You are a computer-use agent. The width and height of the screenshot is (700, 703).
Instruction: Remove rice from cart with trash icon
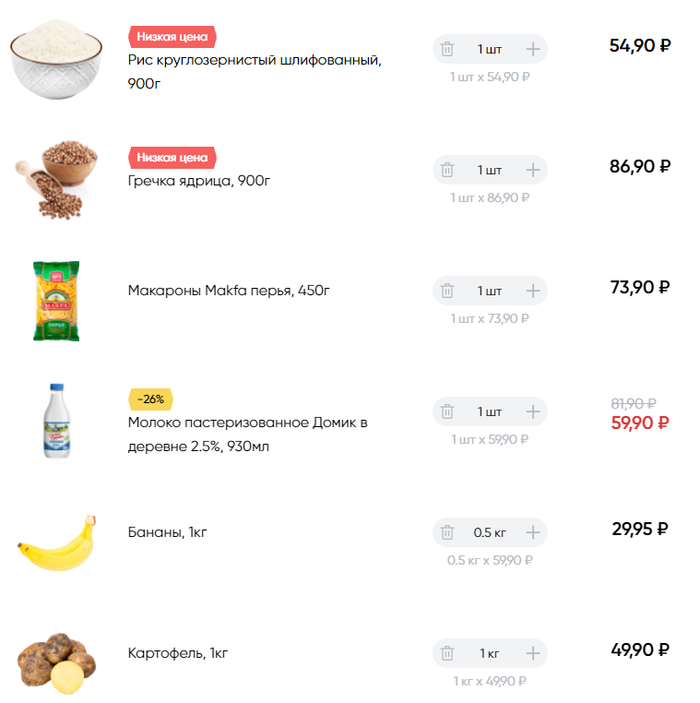click(x=448, y=49)
